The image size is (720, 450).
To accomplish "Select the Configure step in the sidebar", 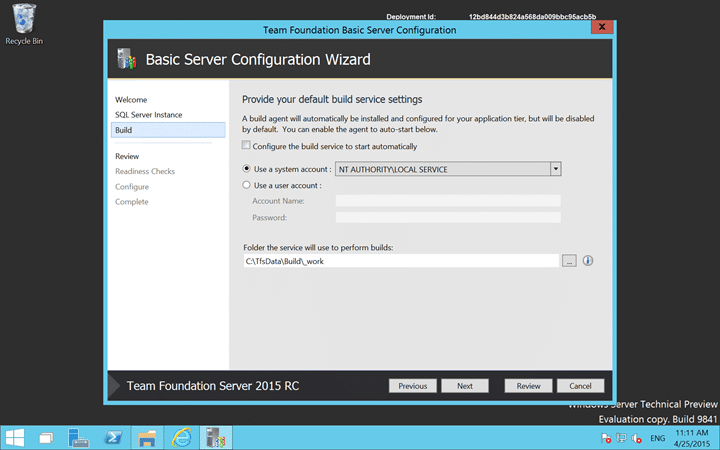I will 132,186.
